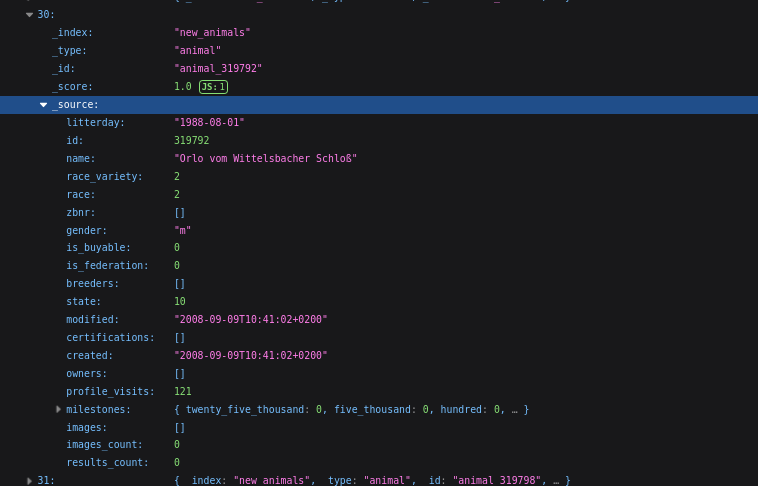Click the results_count property key
This screenshot has width=758, height=486.
pos(106,462)
